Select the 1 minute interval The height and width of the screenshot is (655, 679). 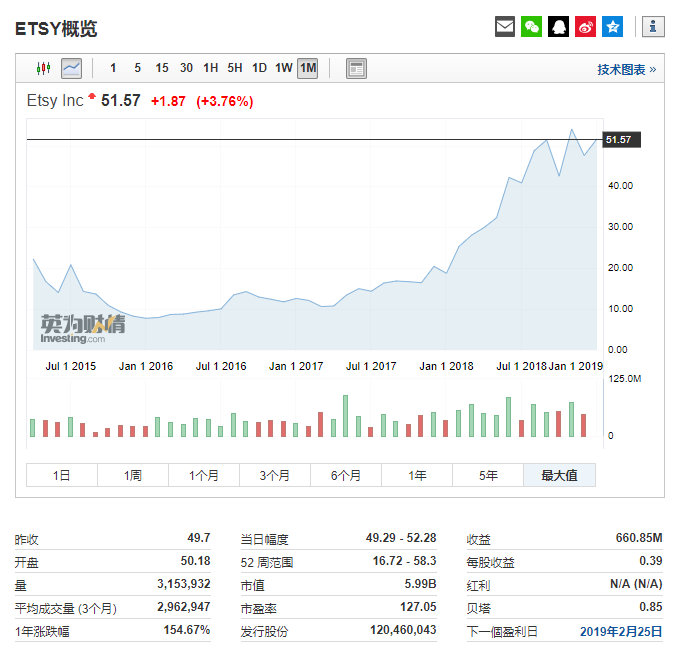113,68
